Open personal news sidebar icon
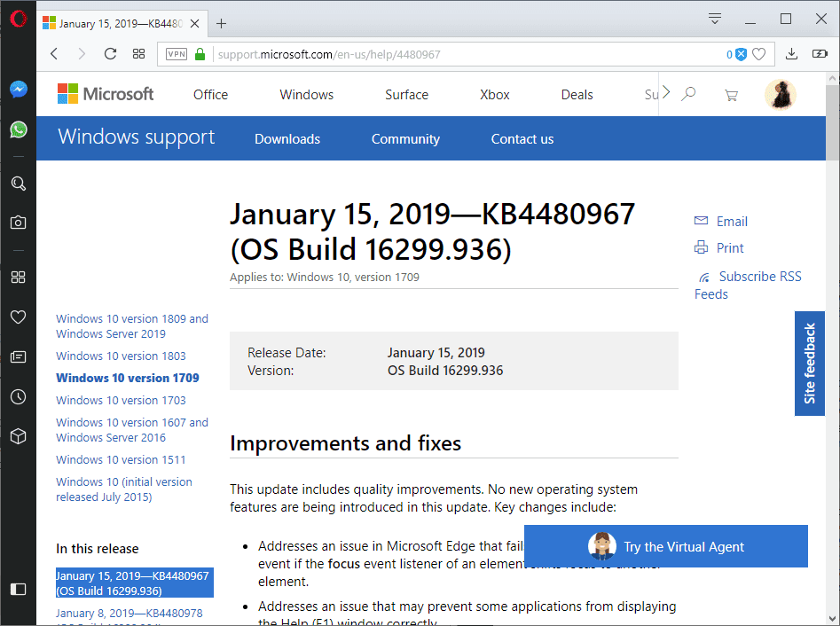This screenshot has height=626, width=840. 19,356
